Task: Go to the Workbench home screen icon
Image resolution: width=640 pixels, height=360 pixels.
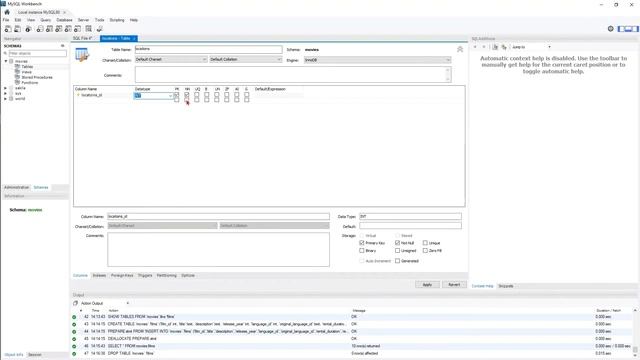Action: tap(7, 12)
